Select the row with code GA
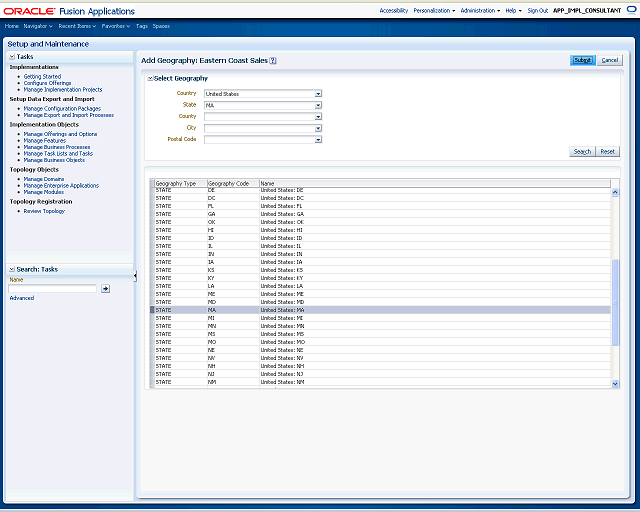This screenshot has width=640, height=512. 380,214
